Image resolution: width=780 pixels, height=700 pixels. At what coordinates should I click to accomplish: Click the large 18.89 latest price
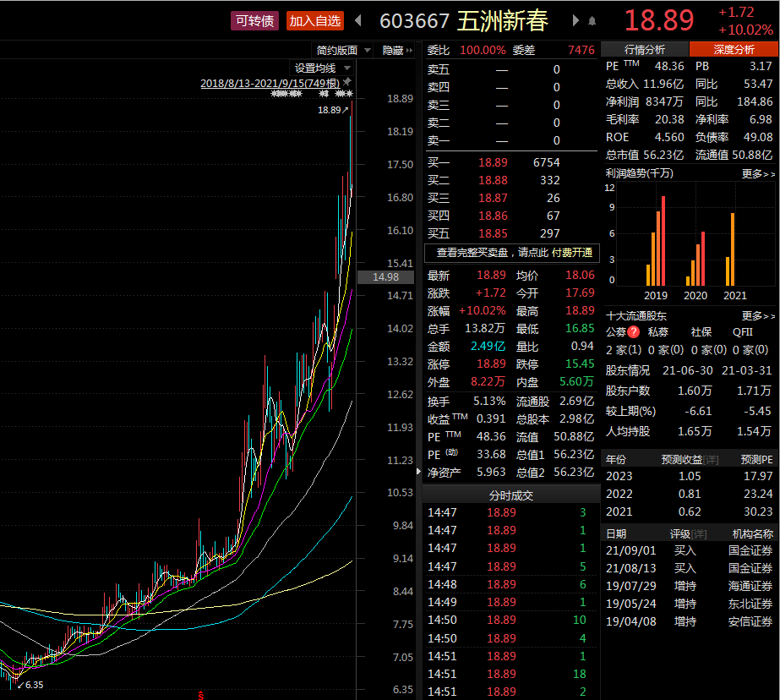pyautogui.click(x=658, y=20)
